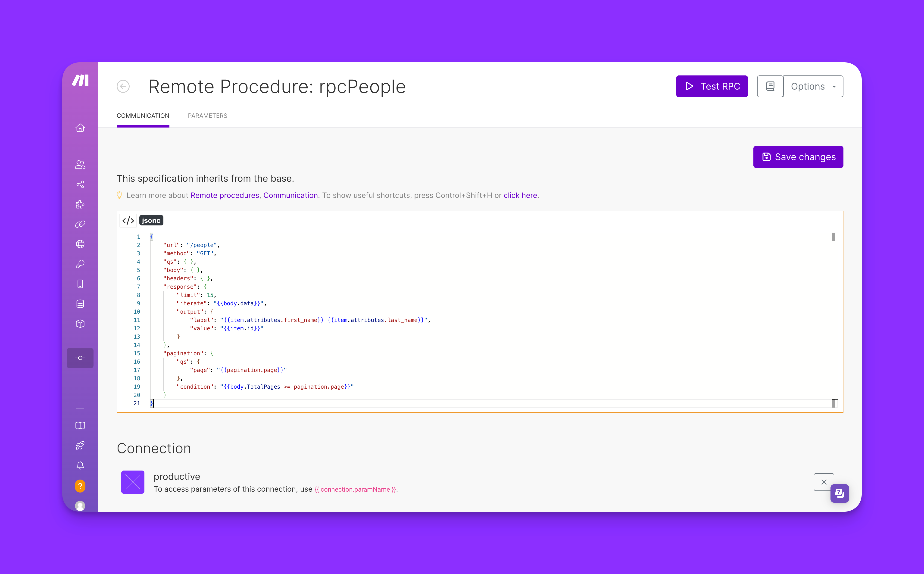Click the orange help question mark

click(x=80, y=486)
